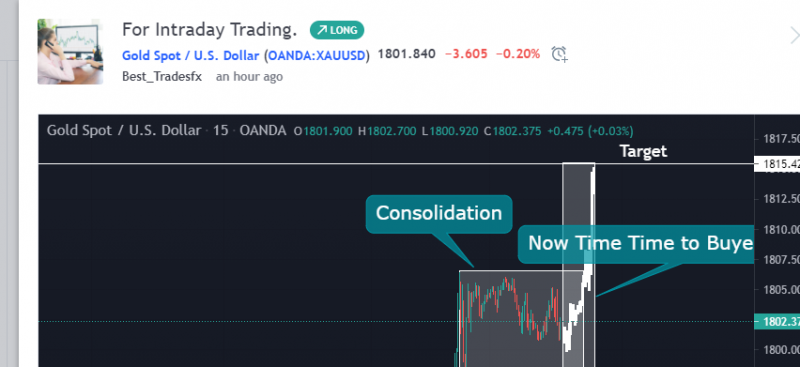Click the 15 minute interval in legend
The width and height of the screenshot is (800, 367).
click(220, 131)
